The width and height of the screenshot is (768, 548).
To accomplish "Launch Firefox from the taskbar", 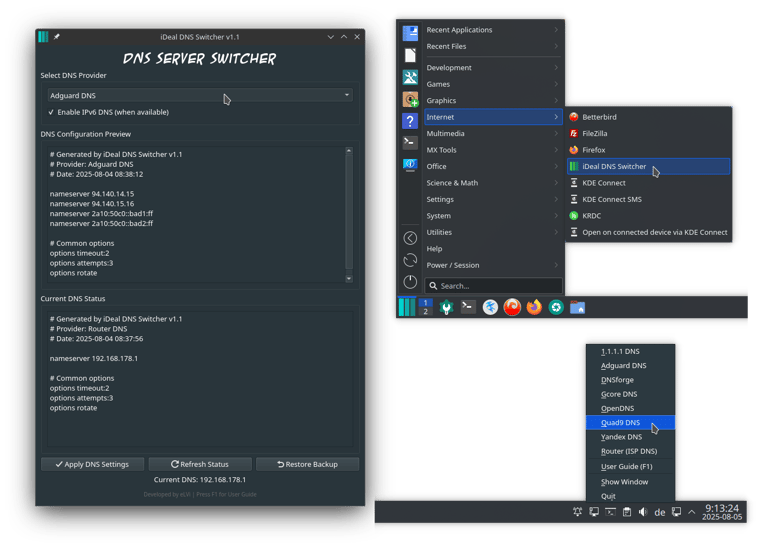I will (534, 307).
